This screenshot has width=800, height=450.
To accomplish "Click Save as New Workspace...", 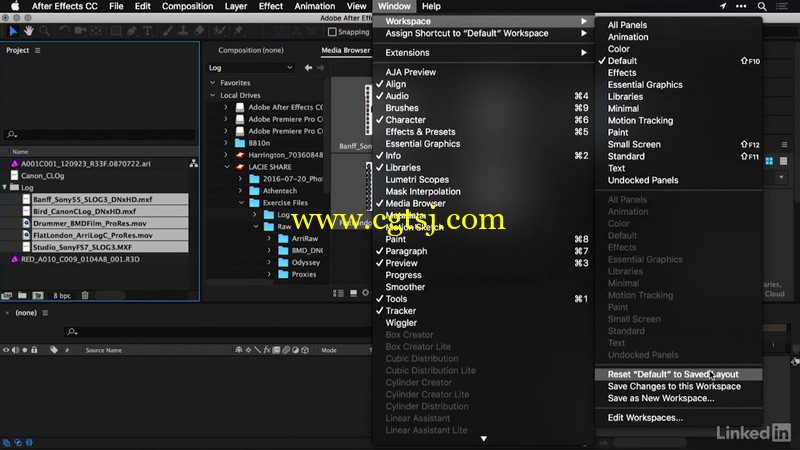I will [x=679, y=398].
